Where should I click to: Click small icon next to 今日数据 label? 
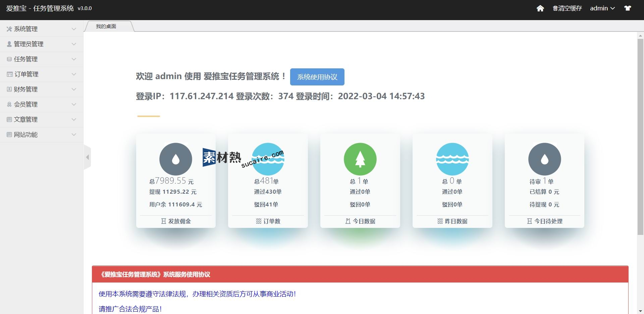click(348, 221)
